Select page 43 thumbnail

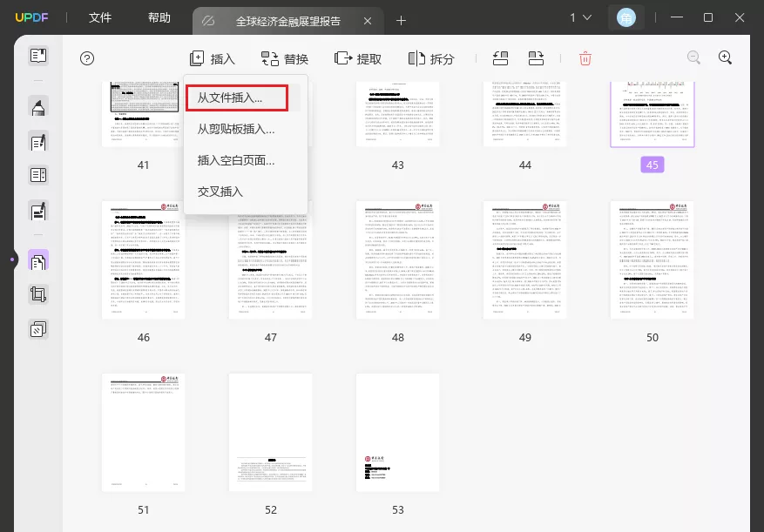click(397, 114)
